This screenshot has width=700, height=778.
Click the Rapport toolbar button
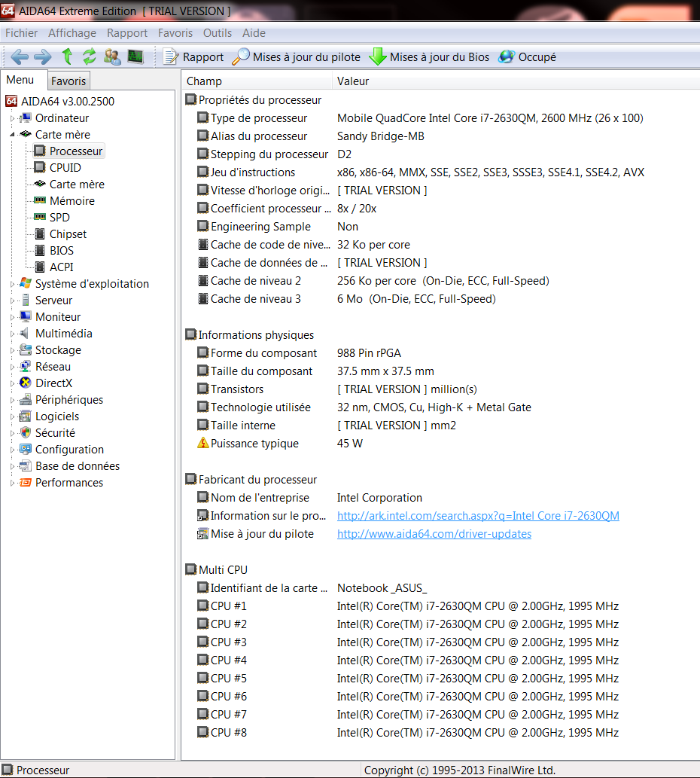194,57
